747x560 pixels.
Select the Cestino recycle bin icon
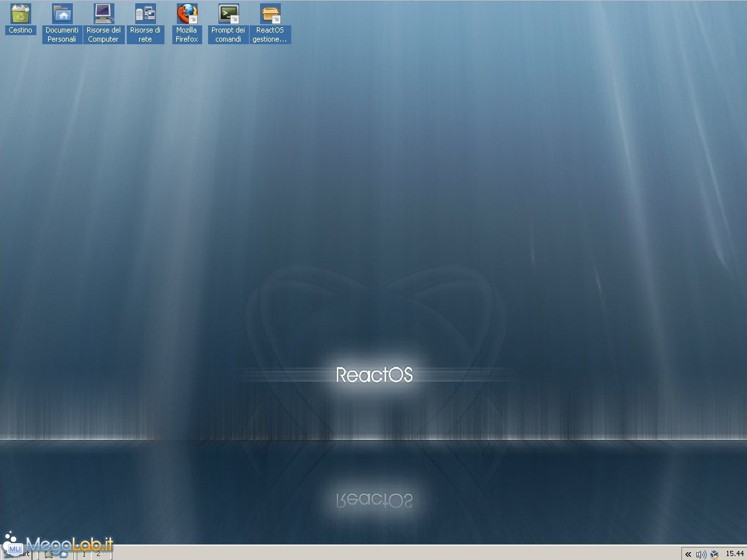point(21,19)
